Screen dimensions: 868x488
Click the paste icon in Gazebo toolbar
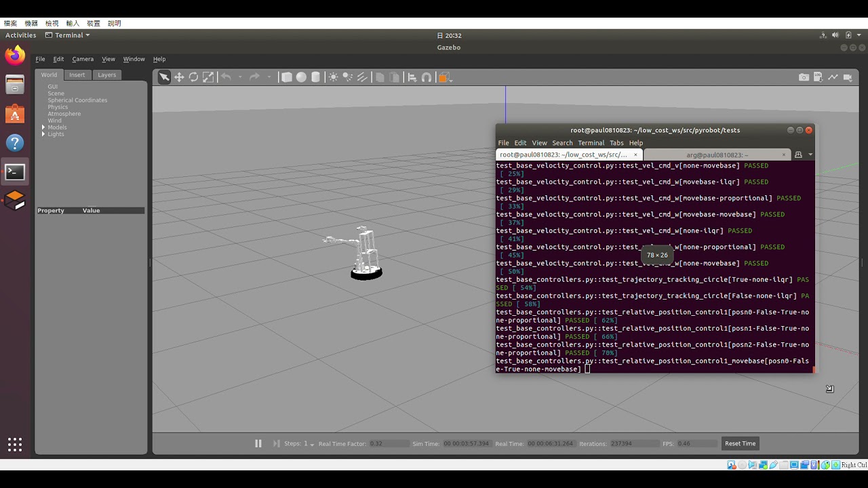click(394, 77)
